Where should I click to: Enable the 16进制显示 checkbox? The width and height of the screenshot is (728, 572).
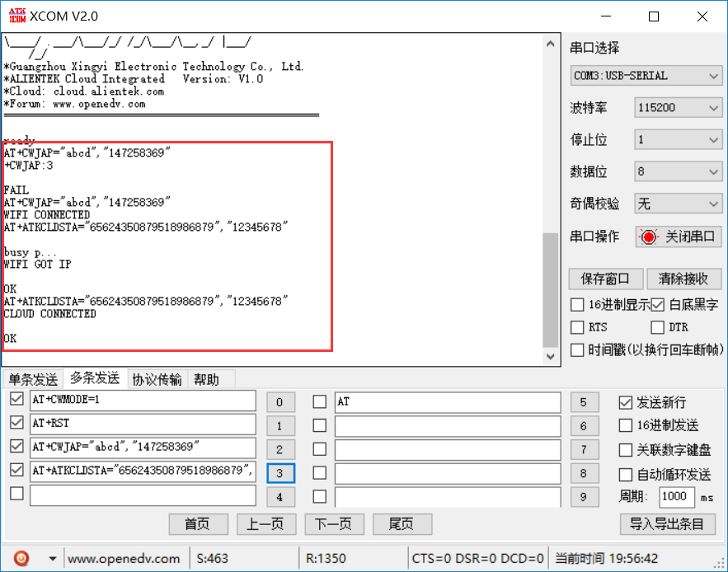[576, 304]
